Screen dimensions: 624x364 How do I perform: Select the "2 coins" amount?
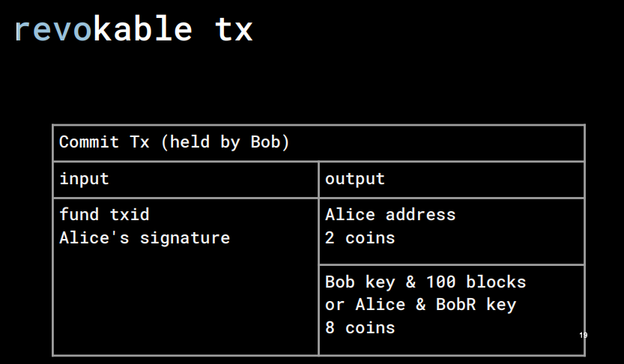360,238
